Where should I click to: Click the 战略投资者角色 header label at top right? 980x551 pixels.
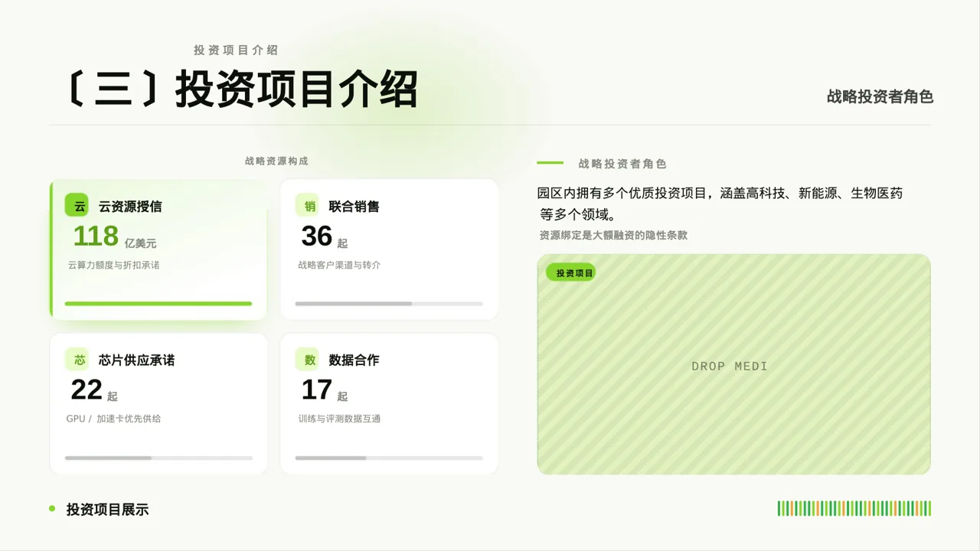point(880,96)
